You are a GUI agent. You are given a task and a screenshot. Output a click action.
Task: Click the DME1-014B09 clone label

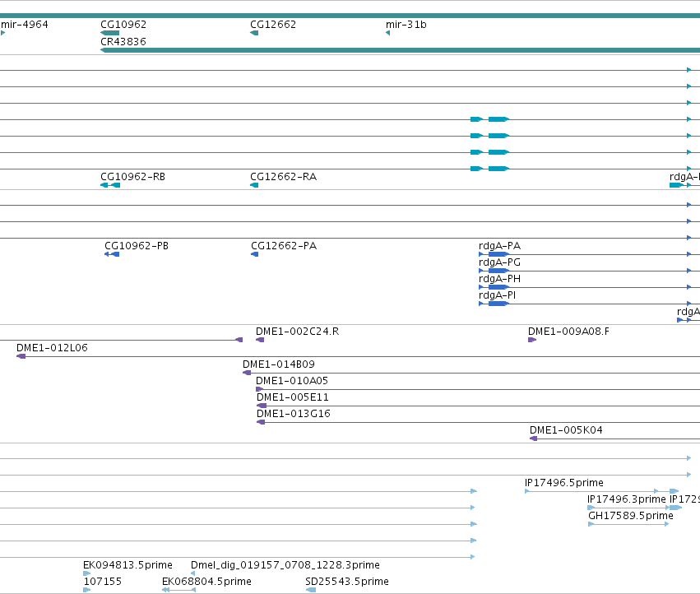[x=279, y=364]
